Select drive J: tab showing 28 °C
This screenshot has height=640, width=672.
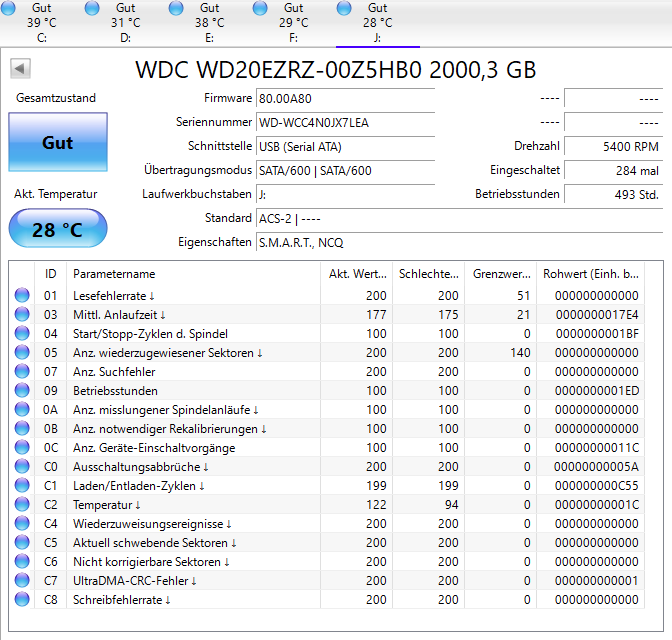coord(378,23)
